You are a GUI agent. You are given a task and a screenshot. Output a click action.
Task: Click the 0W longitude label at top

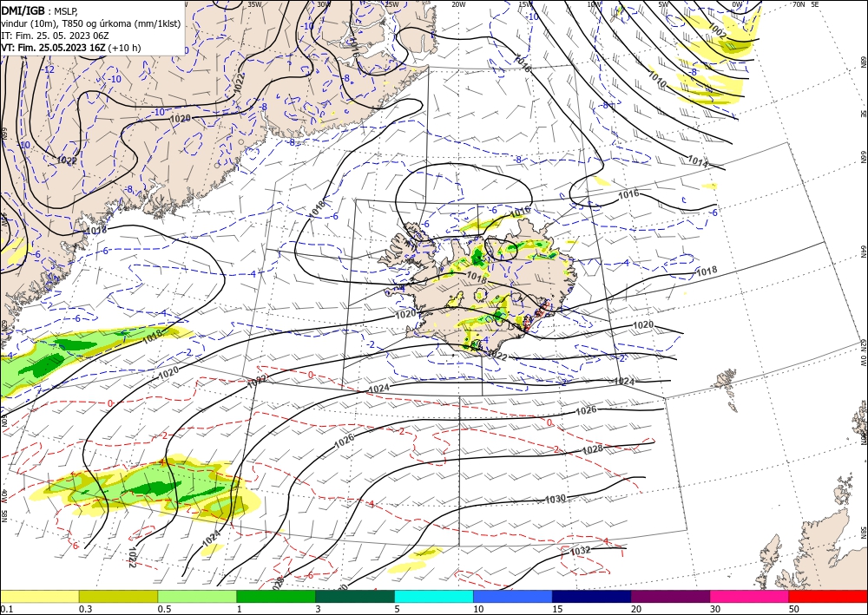click(x=737, y=4)
